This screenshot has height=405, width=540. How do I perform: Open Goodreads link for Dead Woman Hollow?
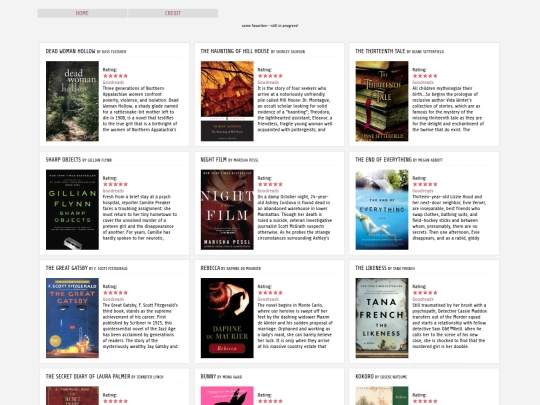click(x=113, y=82)
